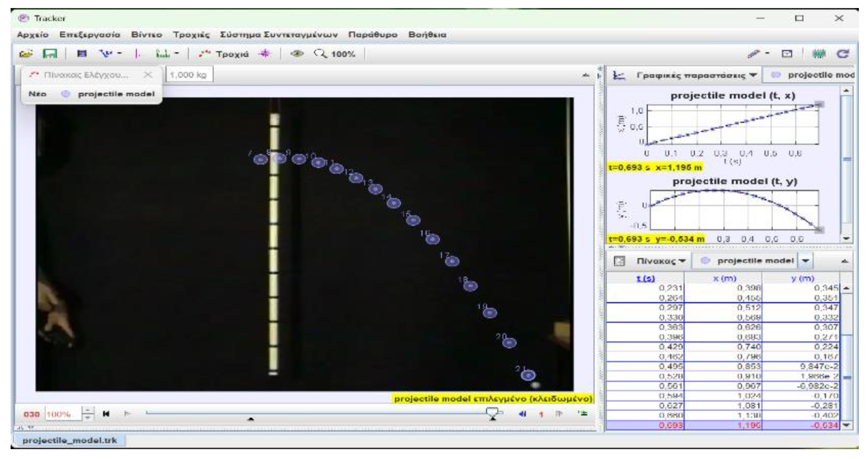
Task: Expand arrow next to table's projectile model
Action: 806,261
